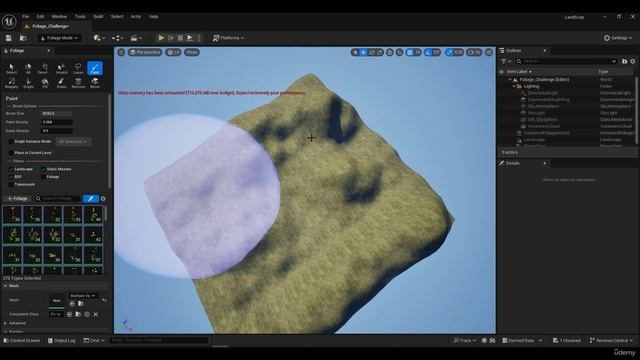Screen dimensions: 640x360
Task: Select the Fill foliage tool
Action: [x=44, y=83]
